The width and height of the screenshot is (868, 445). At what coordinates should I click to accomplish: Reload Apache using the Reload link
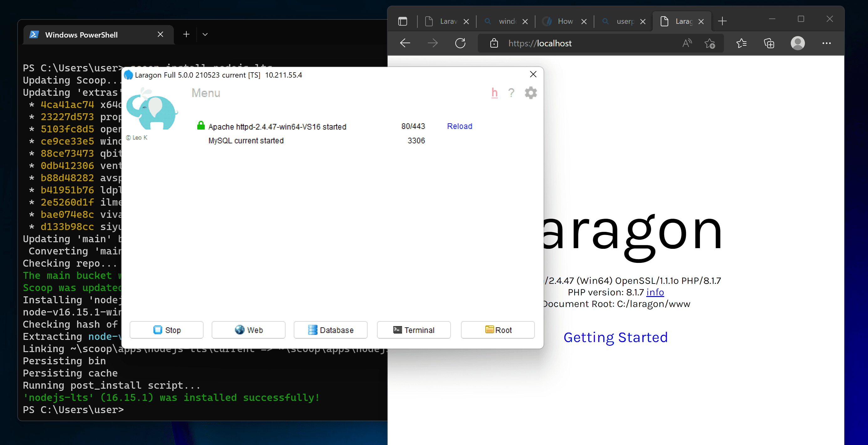(459, 126)
